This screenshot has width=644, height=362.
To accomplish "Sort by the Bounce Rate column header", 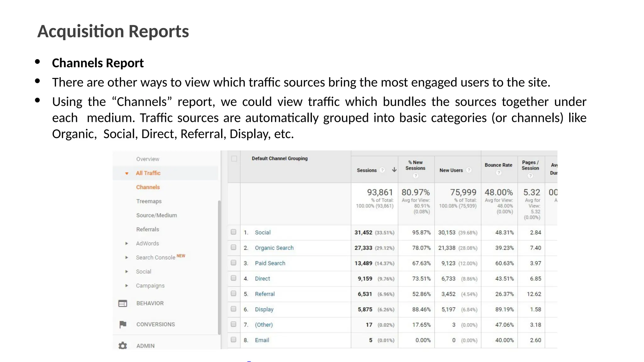I will tap(498, 165).
